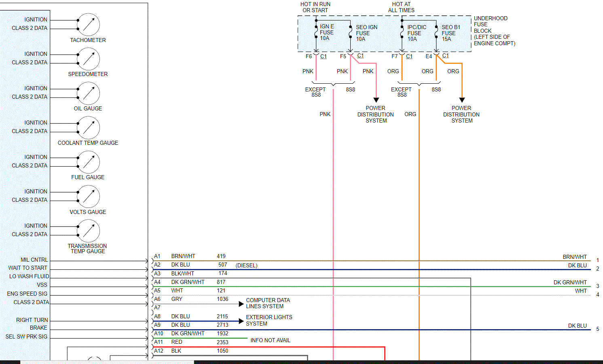This screenshot has width=603, height=364.
Task: Click the EXCEPT 8S8 label under F7
Action: [401, 92]
